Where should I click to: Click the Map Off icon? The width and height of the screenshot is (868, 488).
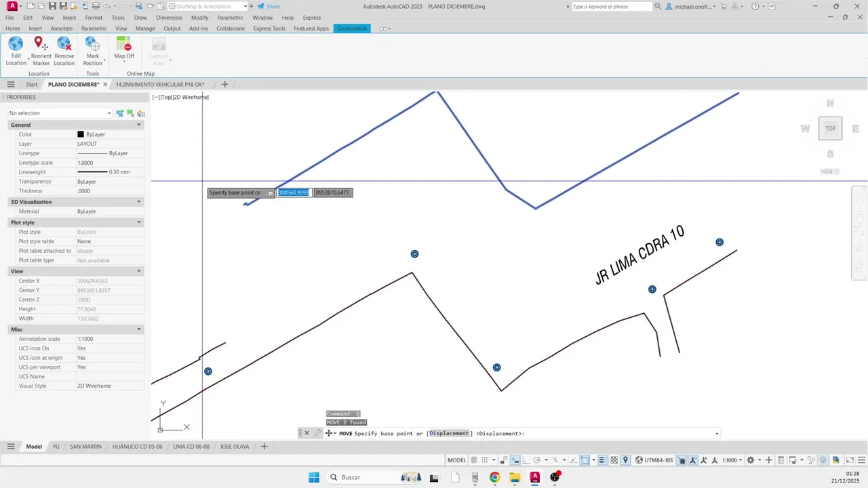tap(123, 43)
